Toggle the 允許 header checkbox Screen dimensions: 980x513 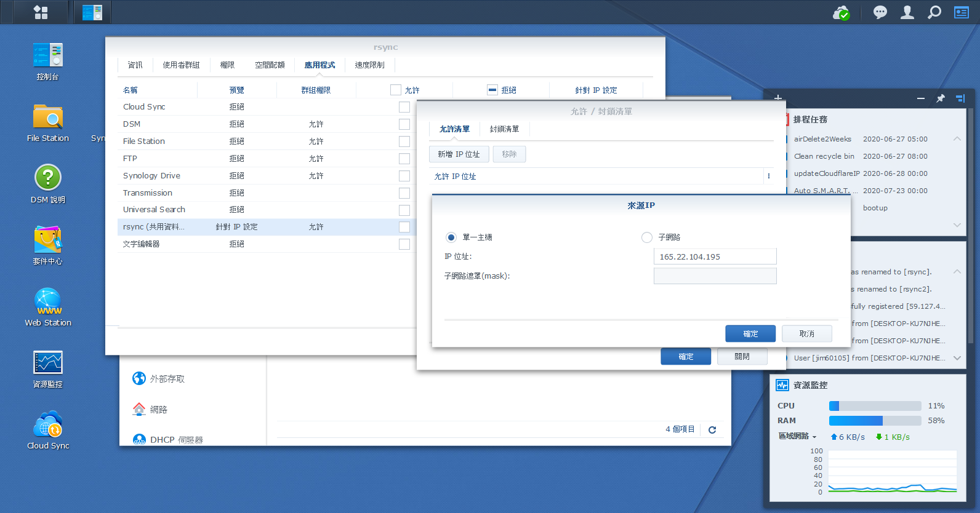click(x=396, y=90)
